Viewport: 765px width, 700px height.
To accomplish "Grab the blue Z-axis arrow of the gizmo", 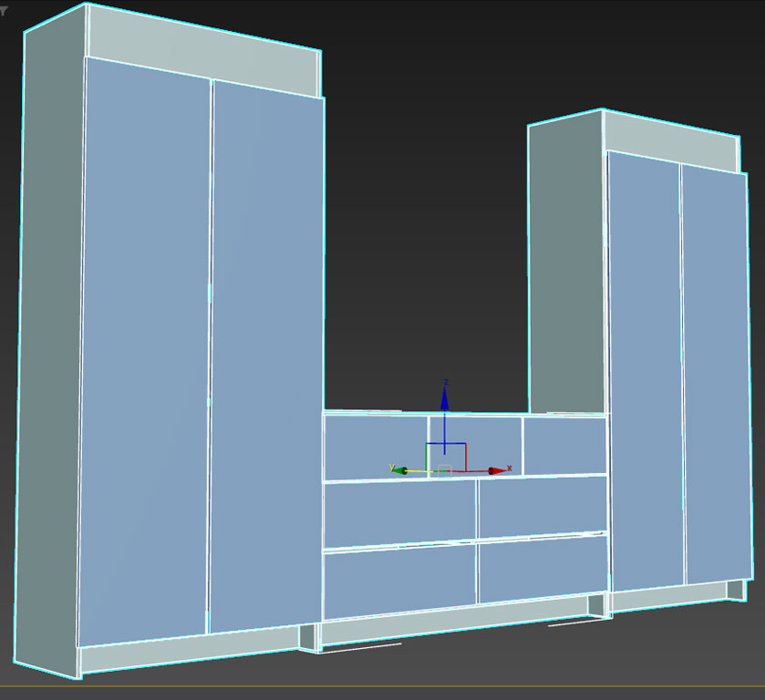I will pyautogui.click(x=444, y=399).
